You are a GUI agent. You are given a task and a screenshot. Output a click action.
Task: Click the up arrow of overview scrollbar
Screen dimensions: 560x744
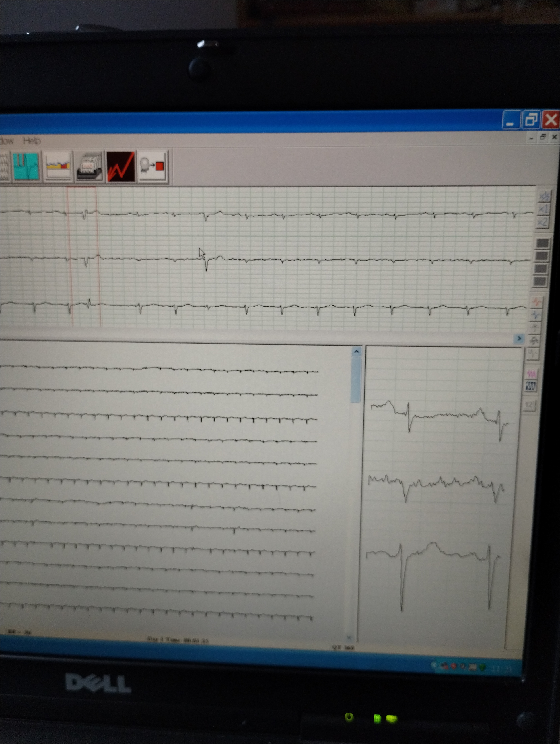(x=356, y=352)
